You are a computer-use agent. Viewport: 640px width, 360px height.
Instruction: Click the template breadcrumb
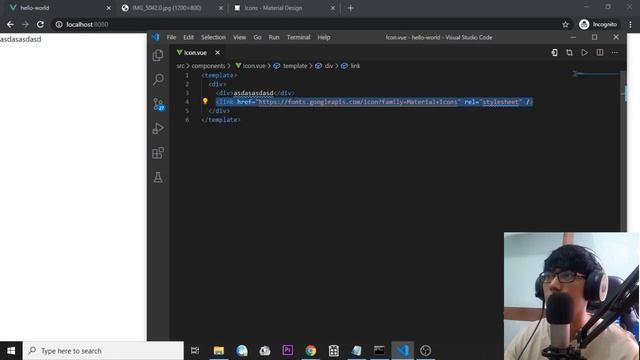point(290,66)
